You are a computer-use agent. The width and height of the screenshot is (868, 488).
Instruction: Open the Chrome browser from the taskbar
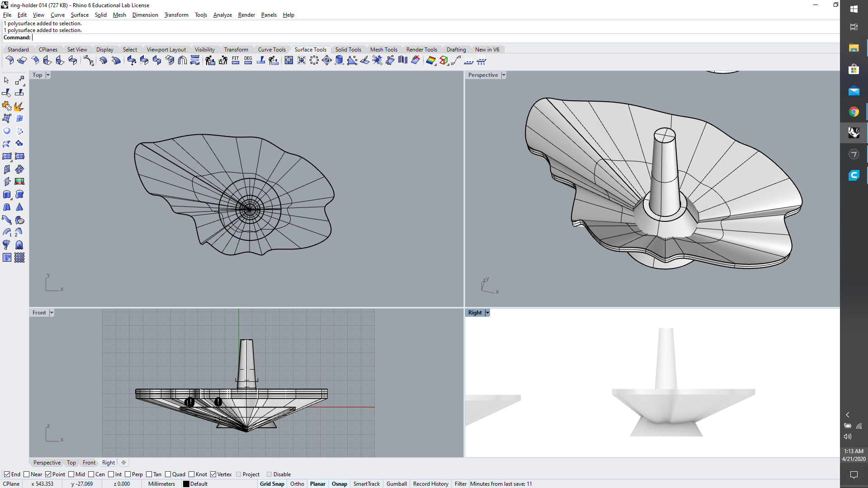(x=854, y=111)
